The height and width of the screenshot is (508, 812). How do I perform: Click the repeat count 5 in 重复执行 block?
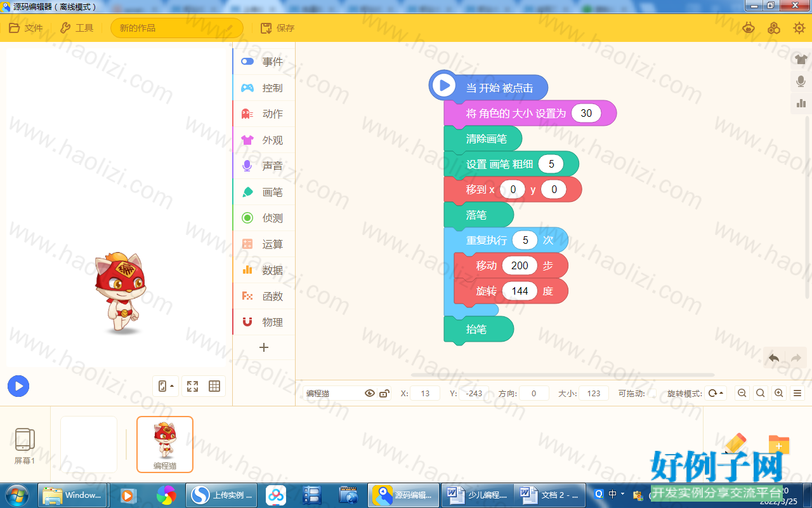(525, 240)
